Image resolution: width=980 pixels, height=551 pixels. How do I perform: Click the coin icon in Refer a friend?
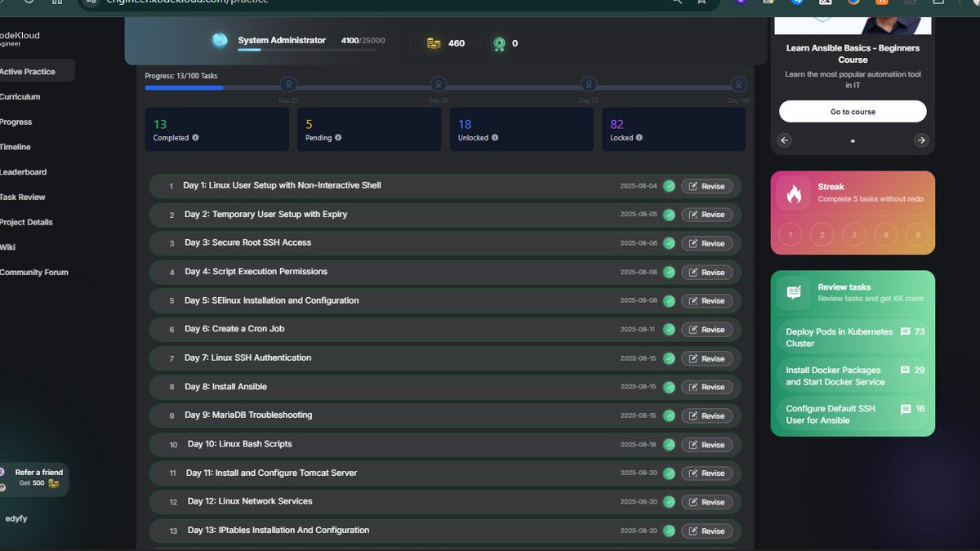(54, 483)
